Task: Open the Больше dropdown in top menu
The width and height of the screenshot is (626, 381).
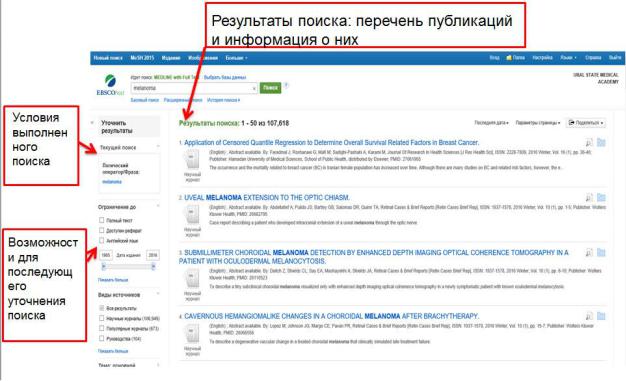Action: pyautogui.click(x=236, y=58)
